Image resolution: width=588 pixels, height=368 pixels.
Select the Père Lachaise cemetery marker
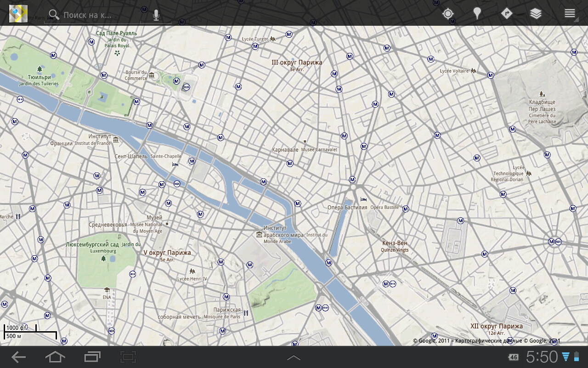tap(542, 94)
